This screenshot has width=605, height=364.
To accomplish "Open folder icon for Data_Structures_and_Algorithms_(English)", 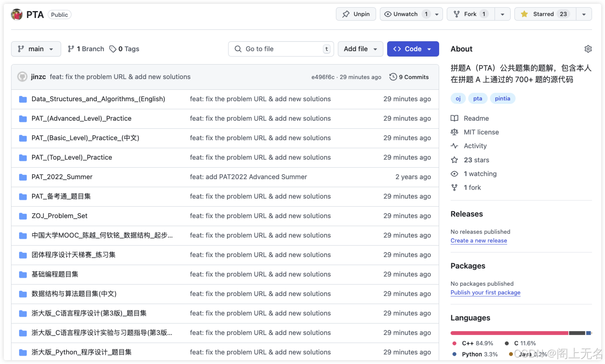I will tap(23, 99).
